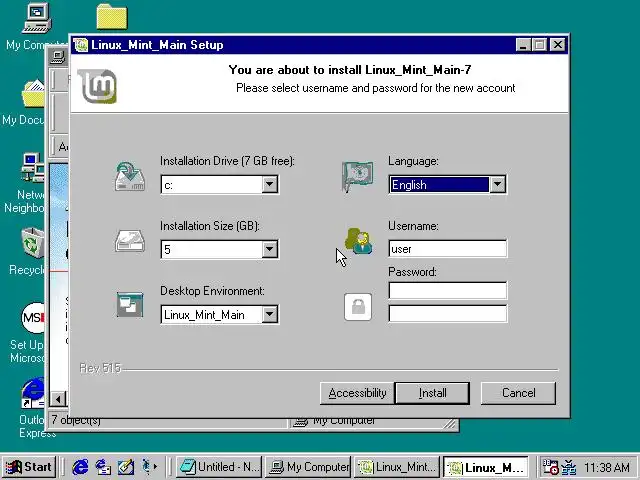Click the View Channels quick launch icon
Image resolution: width=640 pixels, height=480 pixels.
tap(147, 467)
